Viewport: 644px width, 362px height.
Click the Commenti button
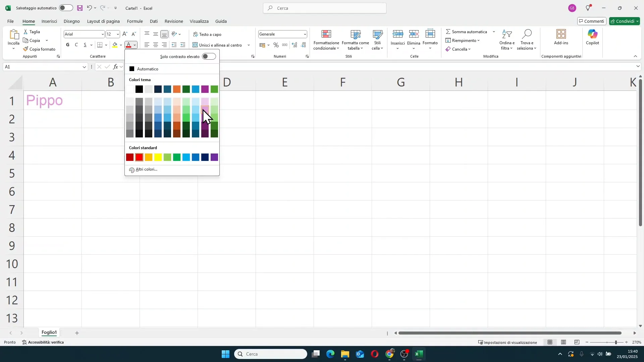tap(592, 21)
